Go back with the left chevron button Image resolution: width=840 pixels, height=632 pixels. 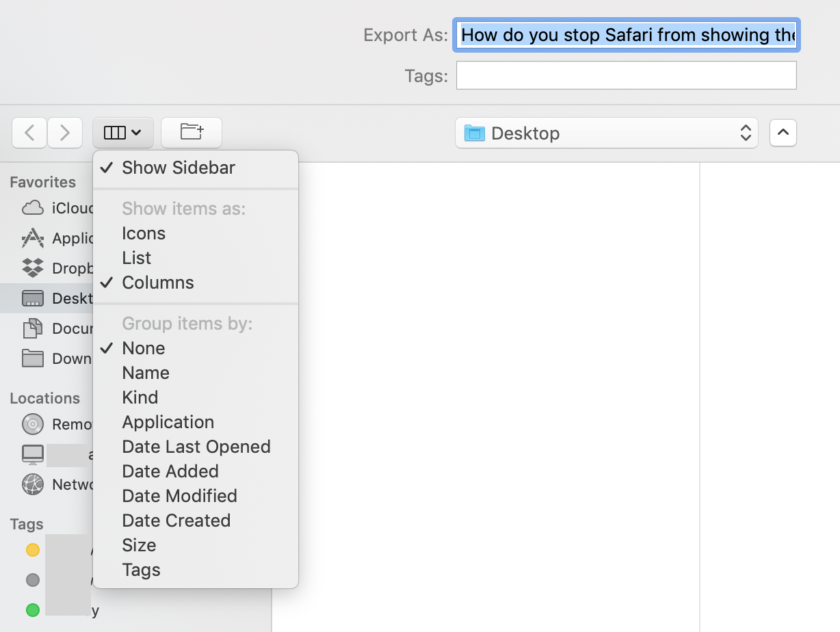tap(29, 133)
